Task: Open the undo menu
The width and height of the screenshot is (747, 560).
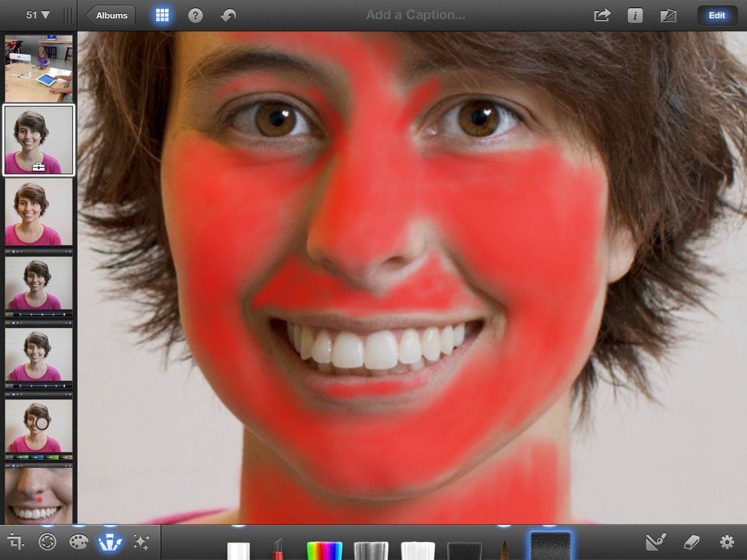Action: click(x=229, y=16)
